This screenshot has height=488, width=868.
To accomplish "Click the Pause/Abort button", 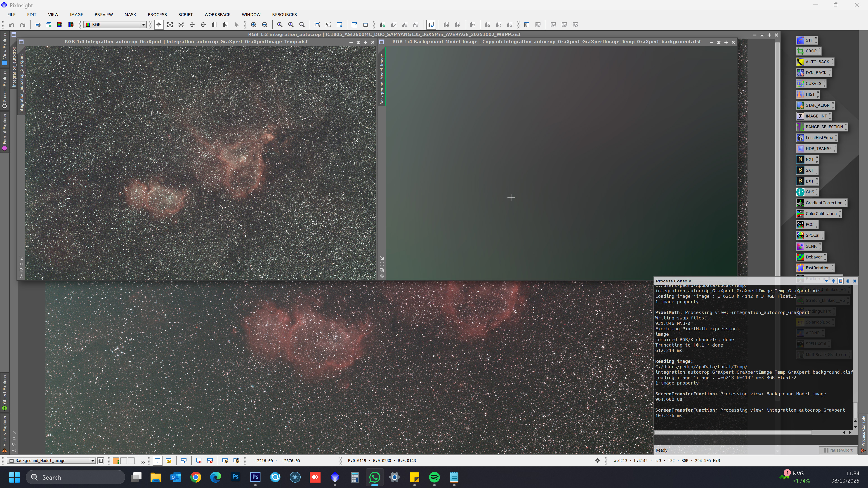I will [x=838, y=450].
